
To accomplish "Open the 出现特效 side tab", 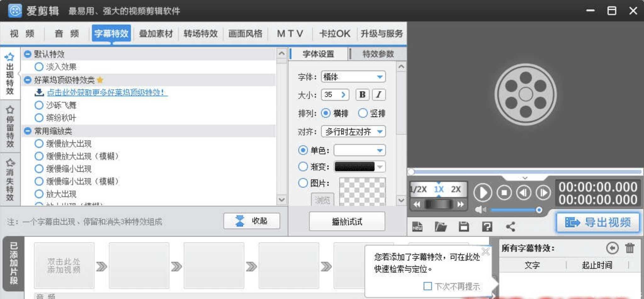I will [10, 74].
